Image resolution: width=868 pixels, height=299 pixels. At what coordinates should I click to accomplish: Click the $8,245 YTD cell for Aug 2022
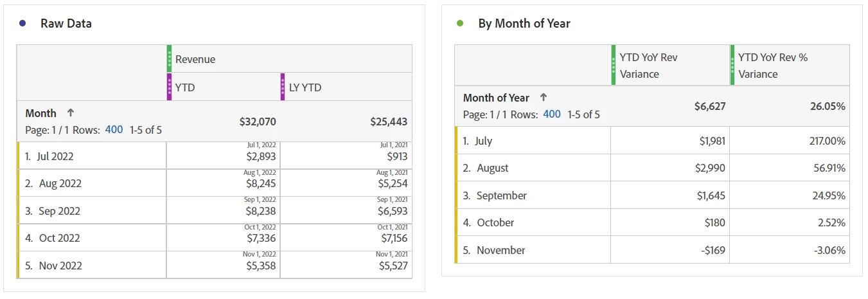261,183
